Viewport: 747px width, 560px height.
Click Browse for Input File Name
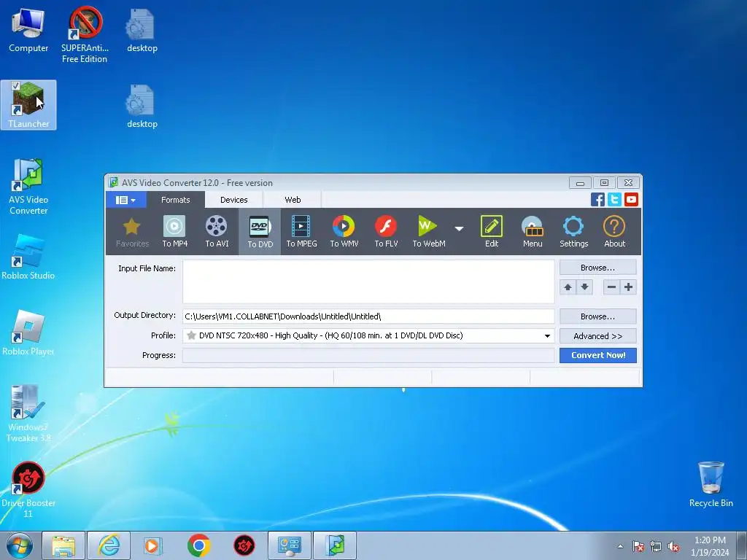pos(598,268)
